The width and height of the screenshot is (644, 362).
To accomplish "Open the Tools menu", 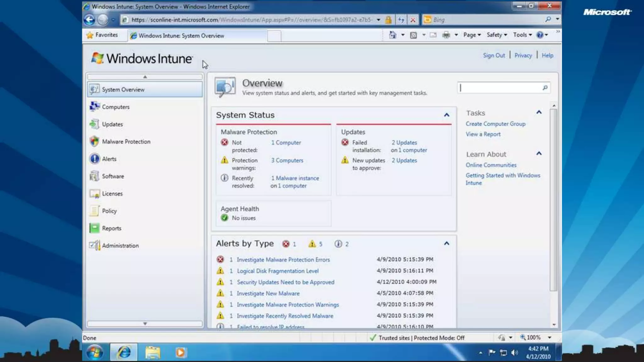I will [x=522, y=35].
